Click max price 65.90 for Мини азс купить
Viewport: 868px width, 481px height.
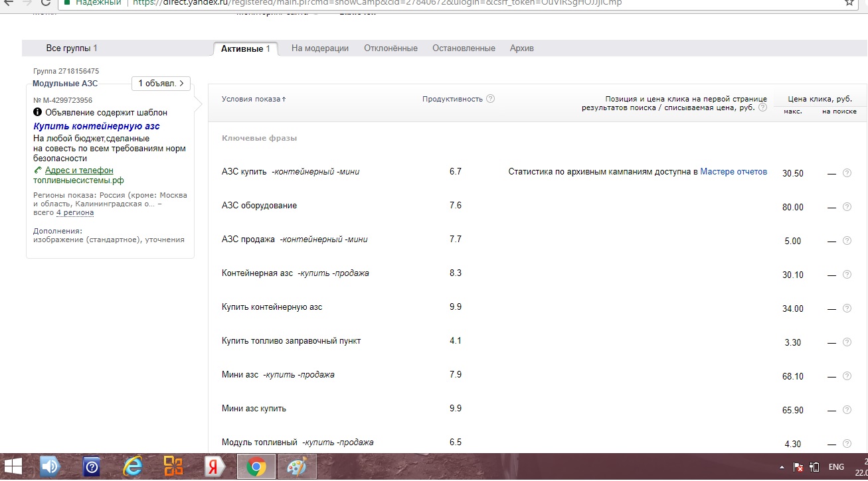793,410
